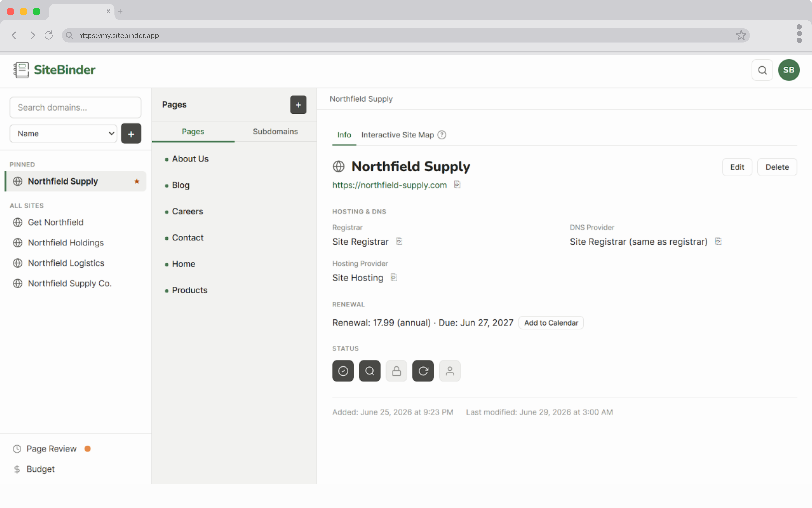Select the Northfield Holdings site

(x=76, y=243)
